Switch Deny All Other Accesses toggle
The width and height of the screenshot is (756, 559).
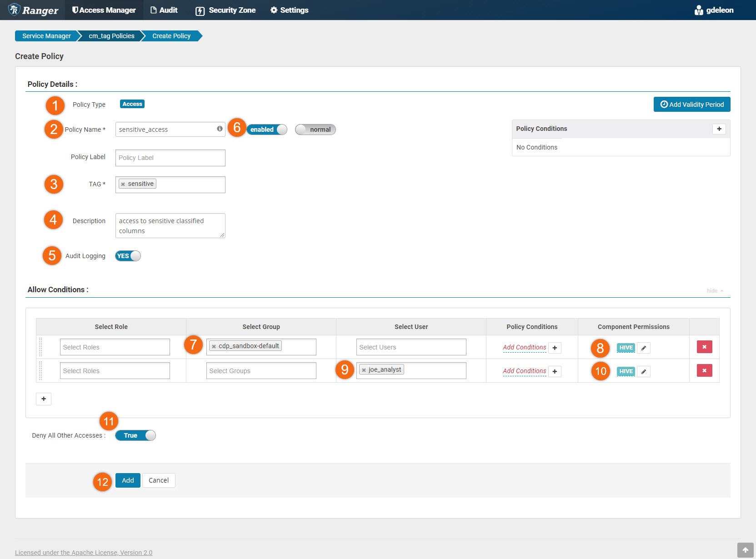[135, 435]
